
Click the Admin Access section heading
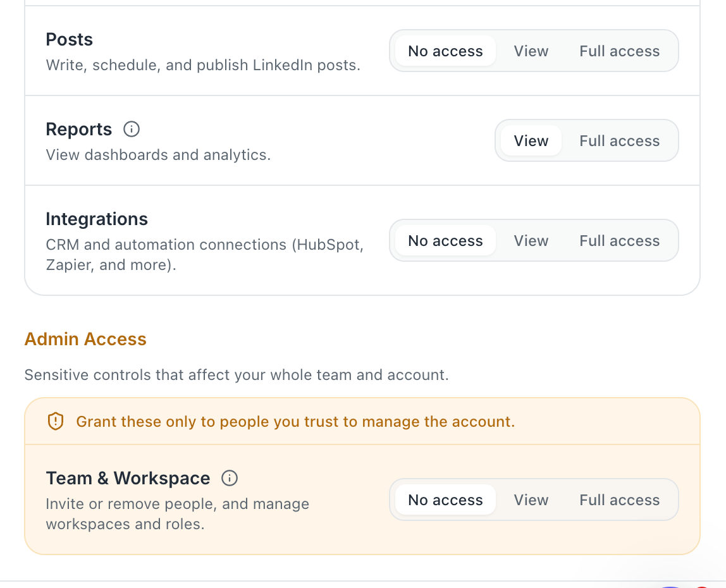[x=85, y=340]
